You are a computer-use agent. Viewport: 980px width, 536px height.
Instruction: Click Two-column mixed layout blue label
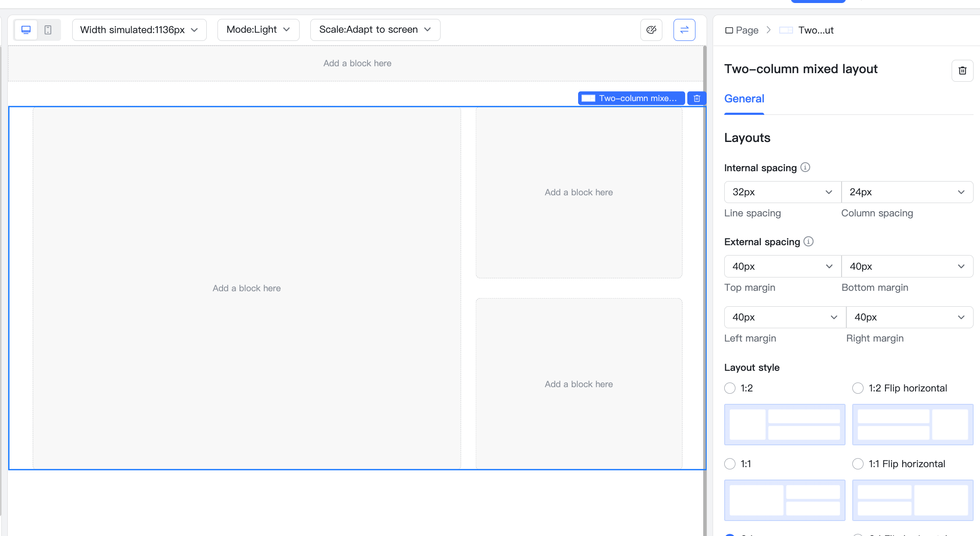click(x=631, y=98)
